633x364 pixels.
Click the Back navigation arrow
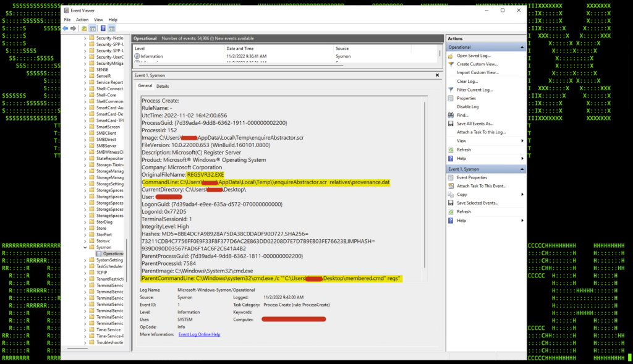coord(65,27)
